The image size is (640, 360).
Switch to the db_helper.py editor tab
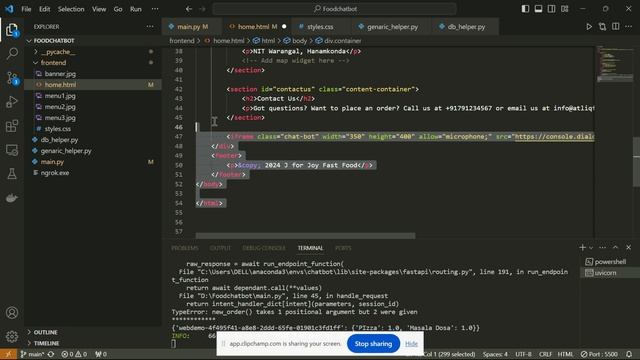point(466,27)
